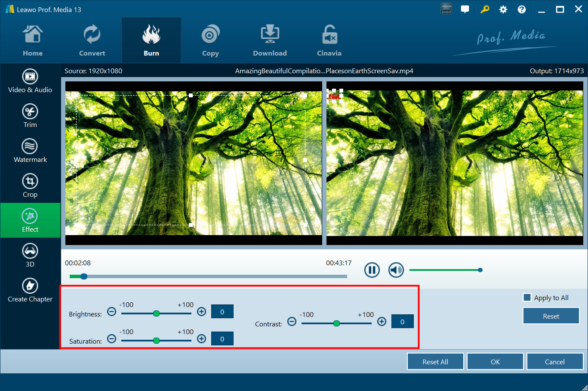Increase contrast with plus button
Viewport: 588px width, 391px height.
point(382,322)
